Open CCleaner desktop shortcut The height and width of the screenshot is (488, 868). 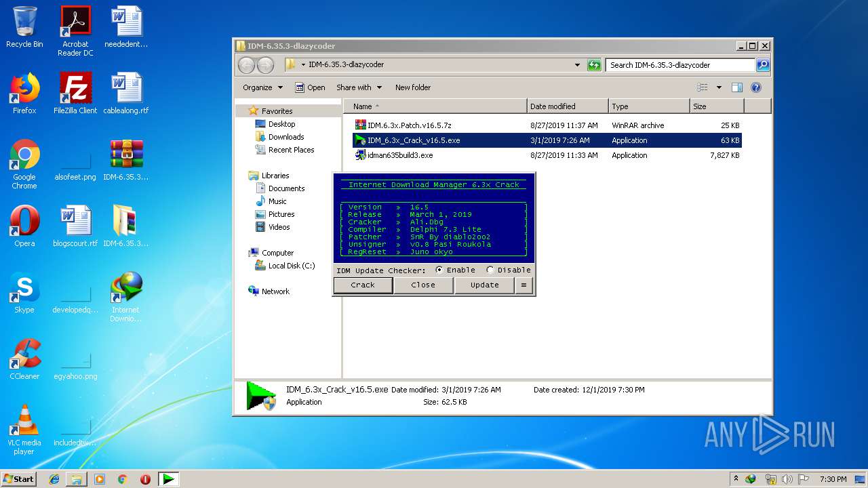(24, 359)
